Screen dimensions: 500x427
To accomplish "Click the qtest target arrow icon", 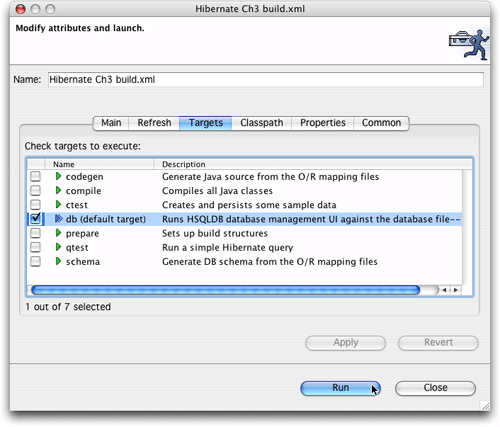I will [x=58, y=247].
